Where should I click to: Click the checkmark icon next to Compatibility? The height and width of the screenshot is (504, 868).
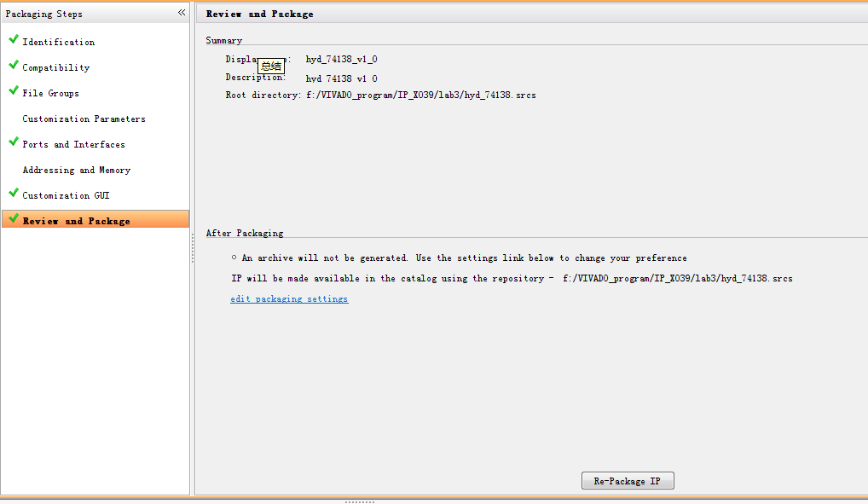[x=13, y=66]
